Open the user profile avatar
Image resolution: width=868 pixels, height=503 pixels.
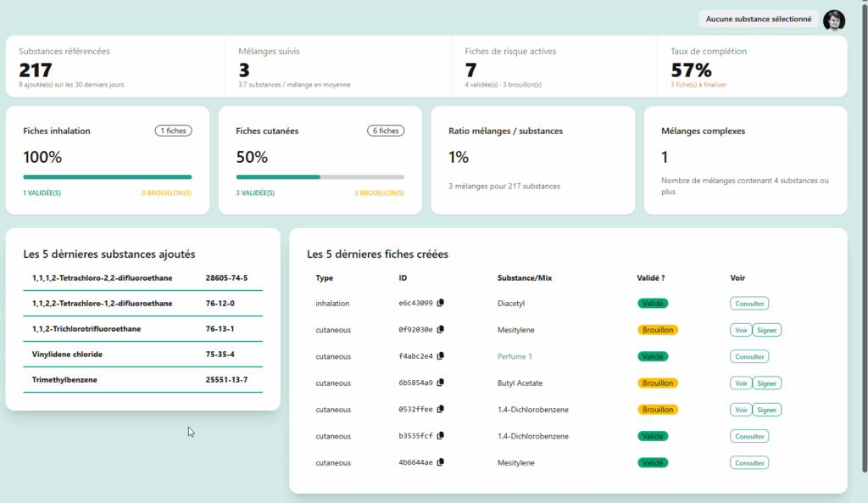click(834, 20)
